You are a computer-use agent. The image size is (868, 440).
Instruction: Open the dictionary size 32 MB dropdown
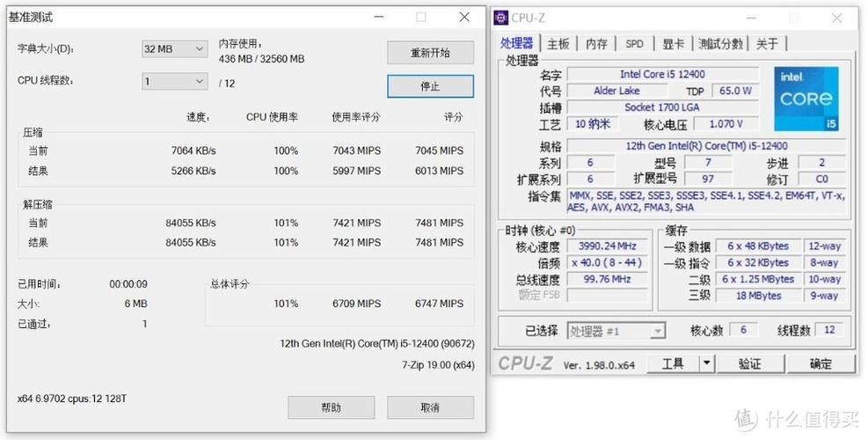click(175, 48)
